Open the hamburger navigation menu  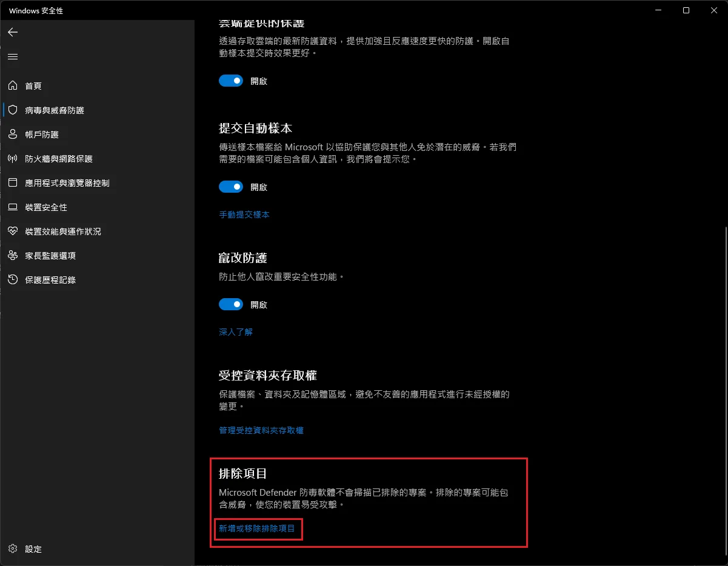point(13,56)
